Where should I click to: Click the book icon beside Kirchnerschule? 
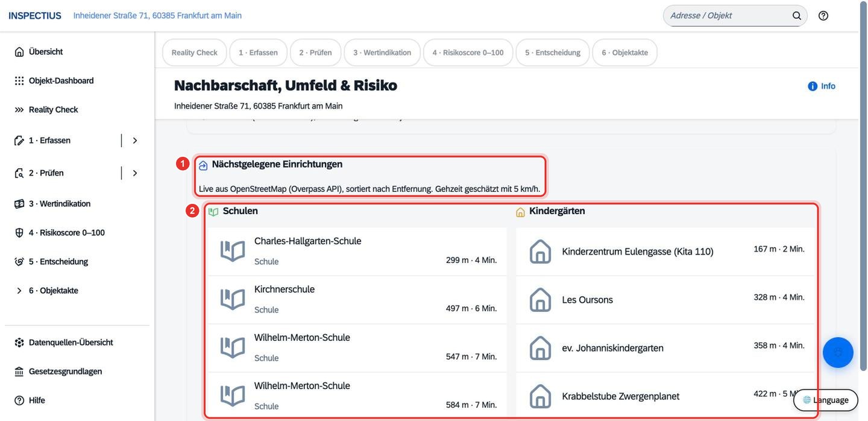tap(233, 299)
